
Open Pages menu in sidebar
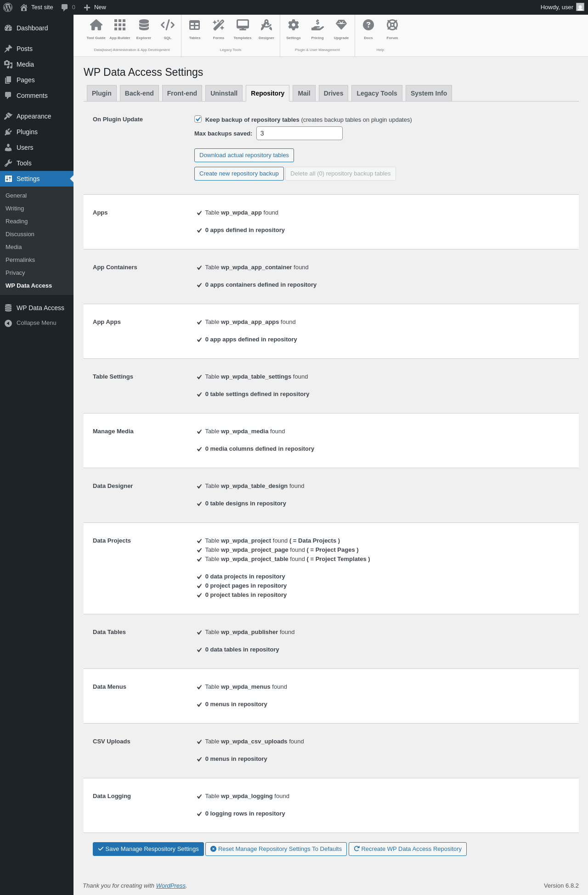[x=37, y=80]
